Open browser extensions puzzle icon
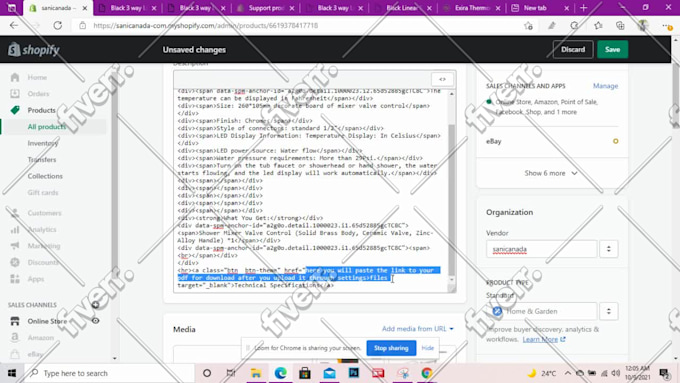The image size is (680, 383). coord(575,26)
